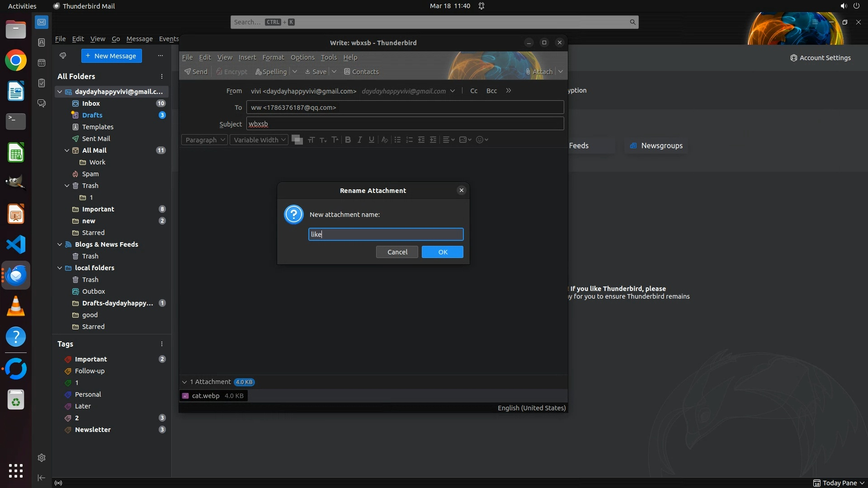
Task: Open the Calendar sidebar icon
Action: pyautogui.click(x=42, y=63)
